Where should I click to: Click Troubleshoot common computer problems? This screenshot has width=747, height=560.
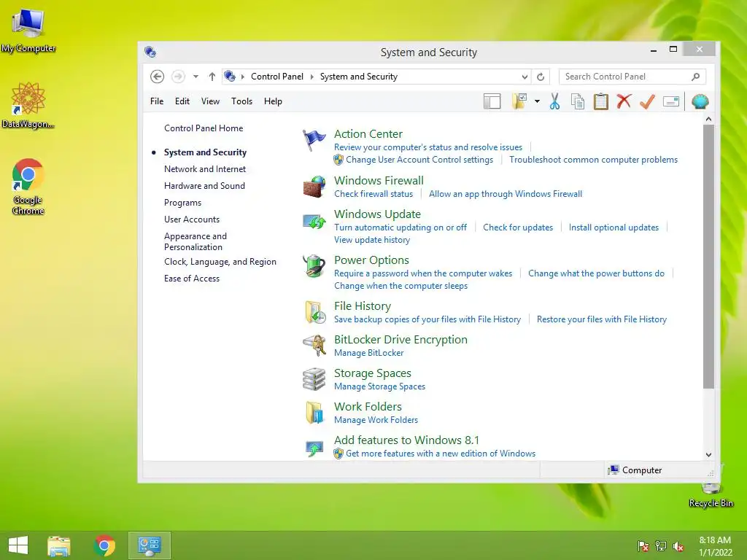593,160
